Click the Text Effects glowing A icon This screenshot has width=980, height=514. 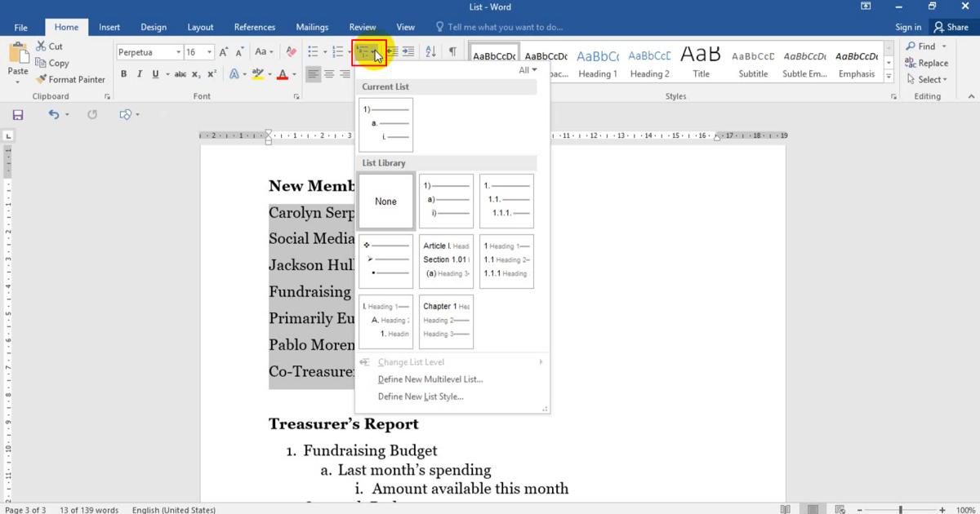pyautogui.click(x=234, y=74)
